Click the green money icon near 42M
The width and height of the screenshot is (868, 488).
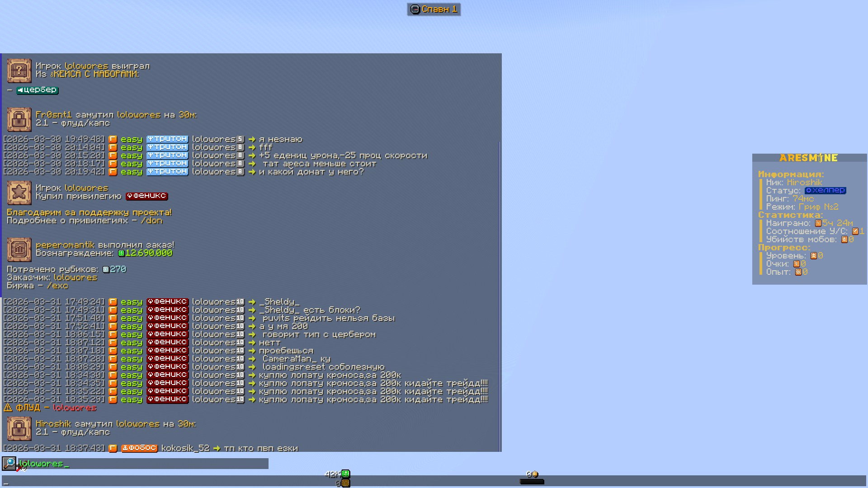tap(346, 474)
